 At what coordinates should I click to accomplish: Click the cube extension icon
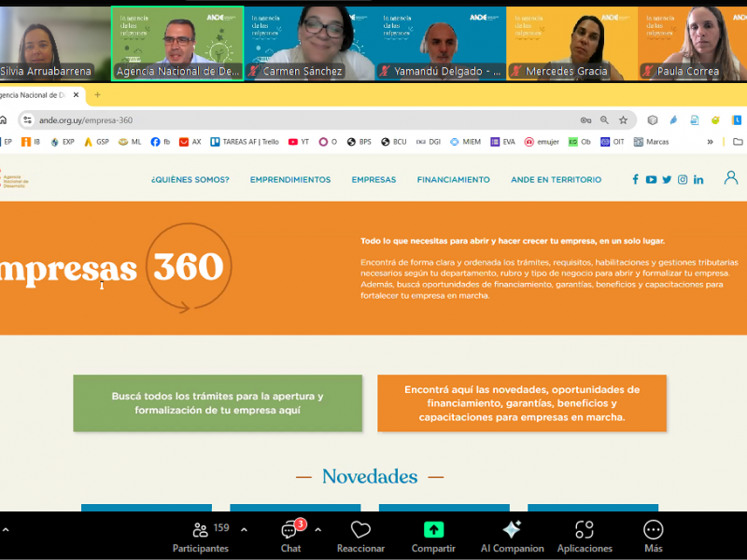pyautogui.click(x=653, y=120)
